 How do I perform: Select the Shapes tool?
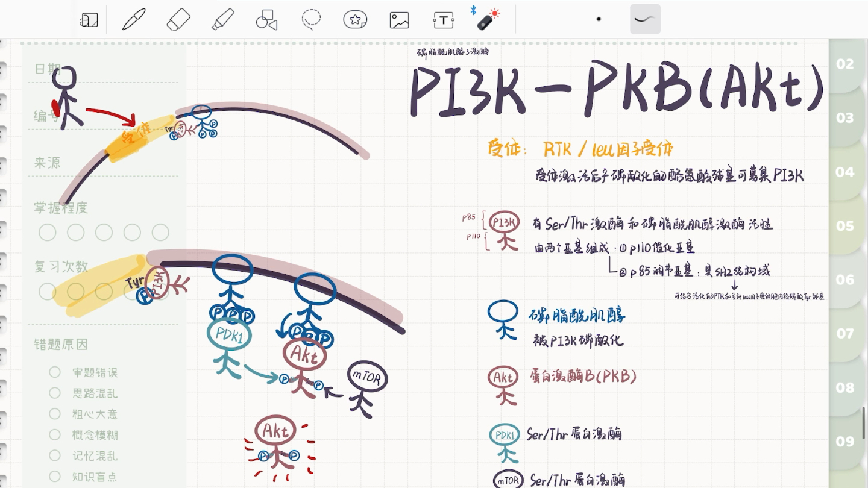tap(266, 20)
